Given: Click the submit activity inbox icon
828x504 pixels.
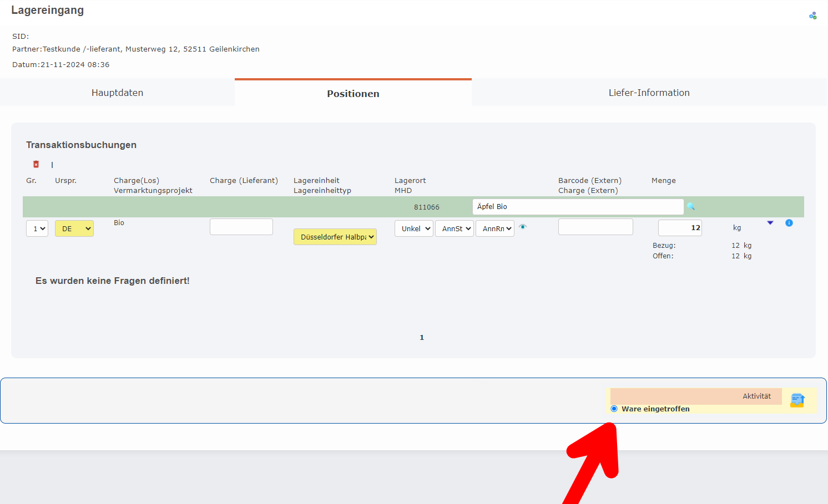Looking at the screenshot, I should click(x=797, y=400).
